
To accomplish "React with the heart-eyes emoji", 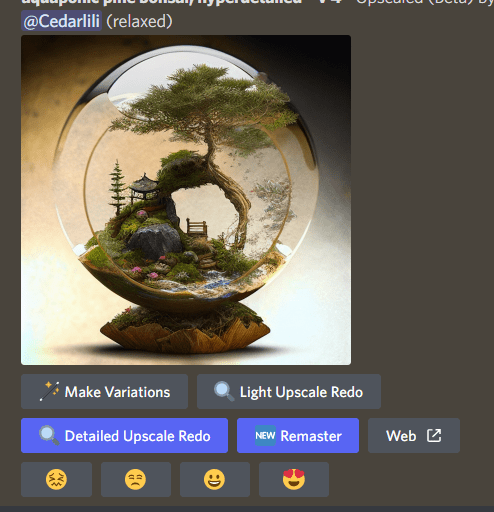I will click(294, 479).
